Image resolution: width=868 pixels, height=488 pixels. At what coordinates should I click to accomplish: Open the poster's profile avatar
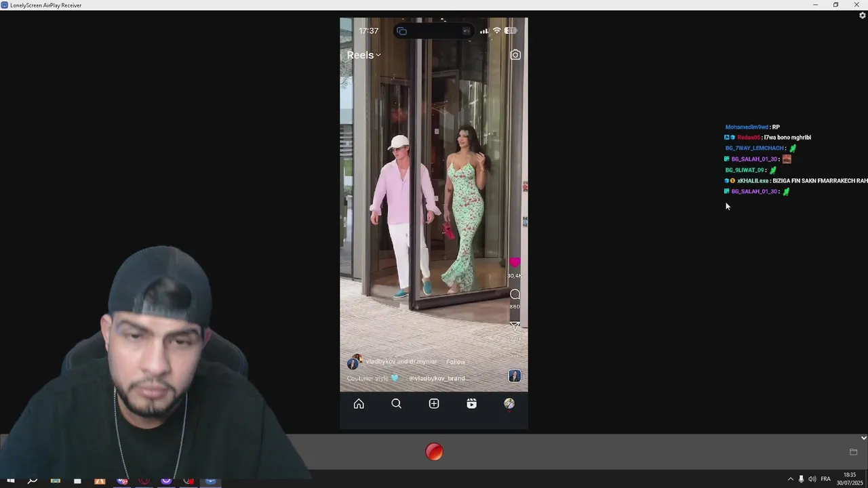click(353, 363)
